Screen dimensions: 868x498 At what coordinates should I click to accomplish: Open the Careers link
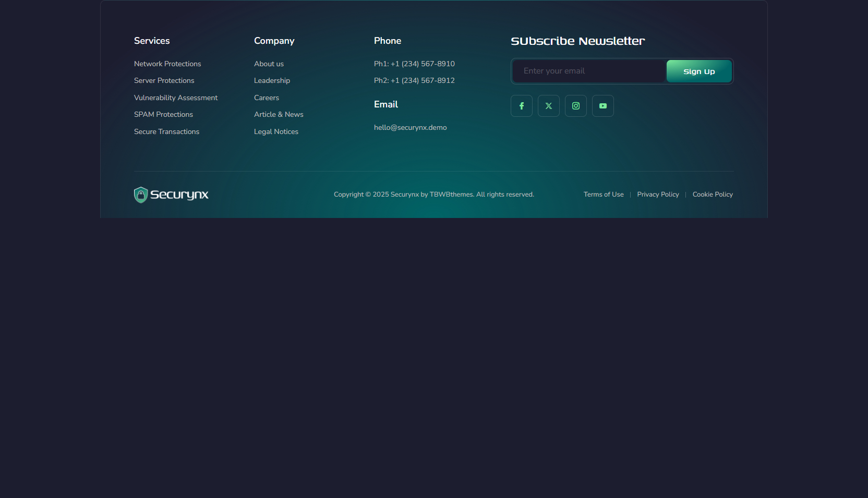267,98
